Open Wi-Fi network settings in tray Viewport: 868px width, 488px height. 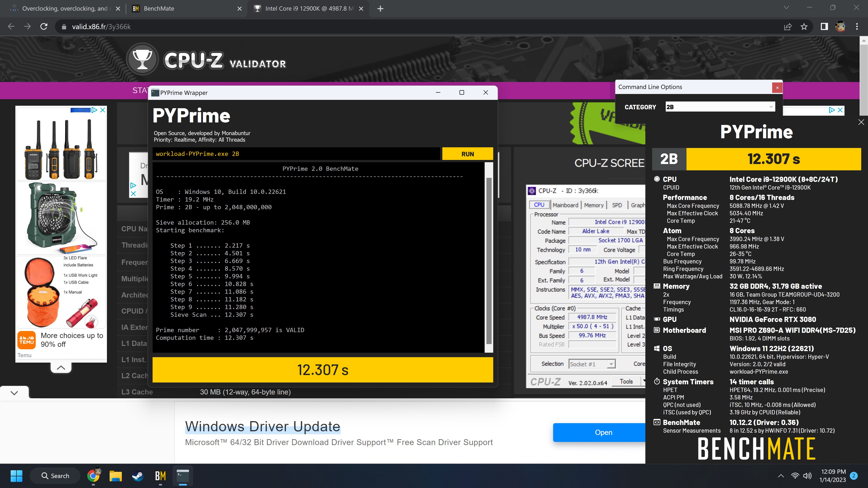click(x=795, y=476)
